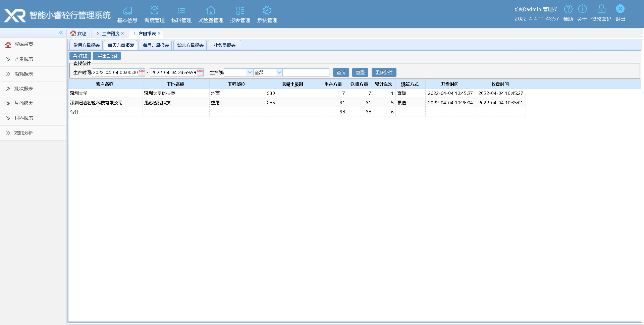Click the 导出Excel button
644x325 pixels.
(x=107, y=56)
